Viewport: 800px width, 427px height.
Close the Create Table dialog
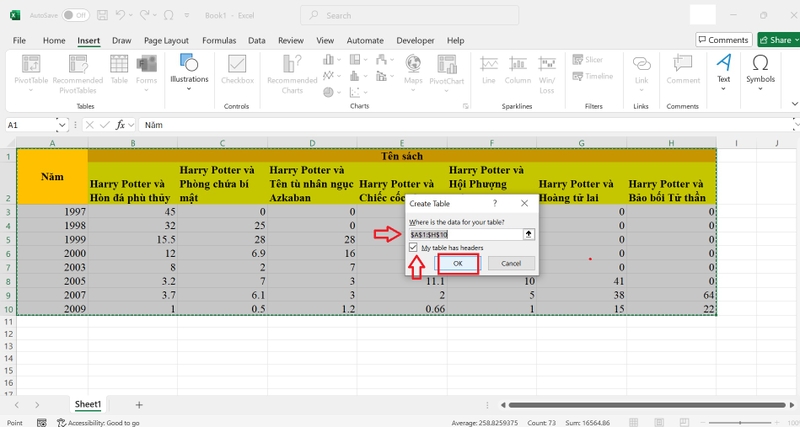[x=524, y=203]
